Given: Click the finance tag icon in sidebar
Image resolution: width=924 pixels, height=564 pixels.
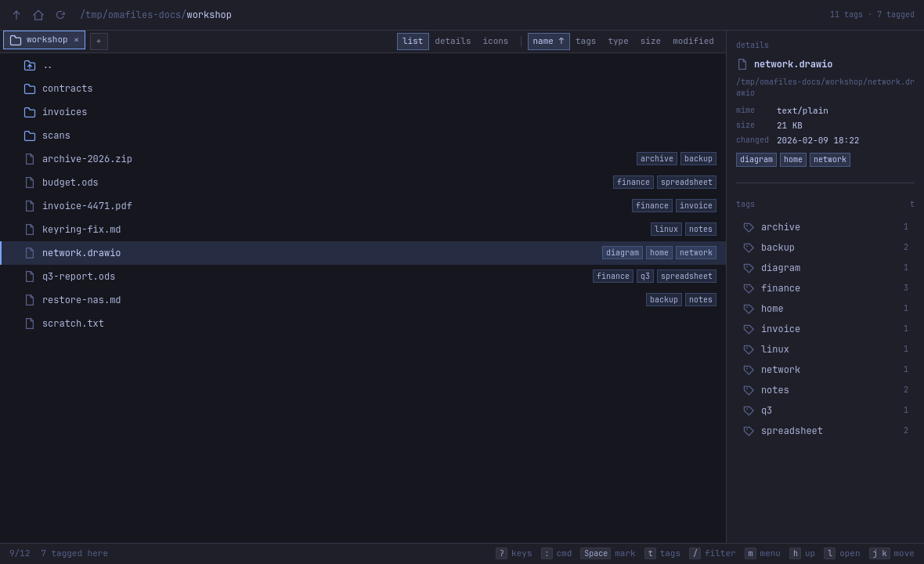Looking at the screenshot, I should [x=749, y=288].
